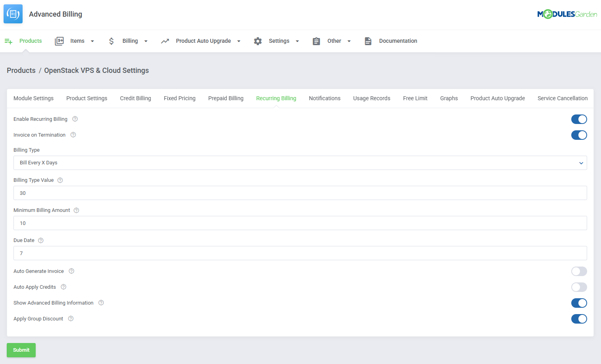Click the Advanced Billing app logo icon

[x=13, y=14]
